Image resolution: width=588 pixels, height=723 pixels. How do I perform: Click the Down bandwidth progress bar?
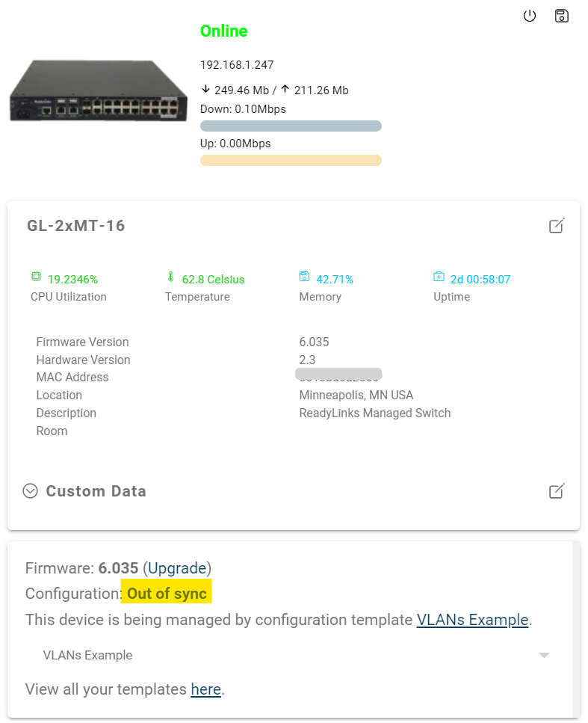(291, 126)
